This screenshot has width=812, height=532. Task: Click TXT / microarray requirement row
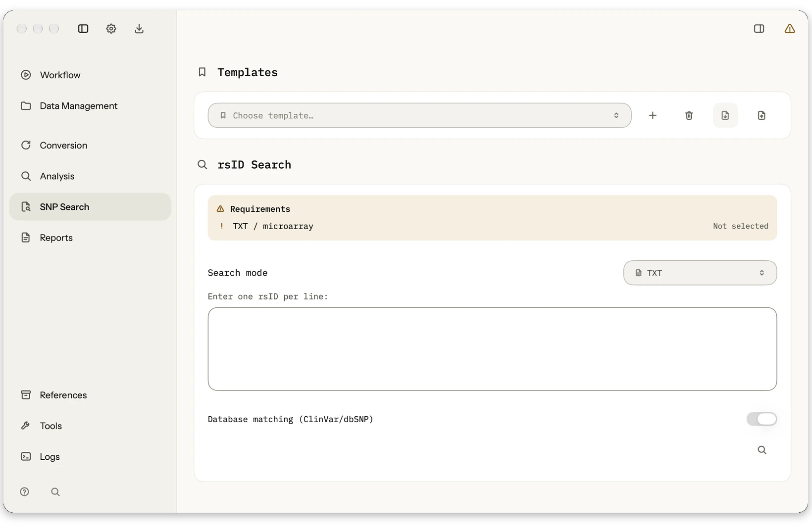[x=492, y=226]
